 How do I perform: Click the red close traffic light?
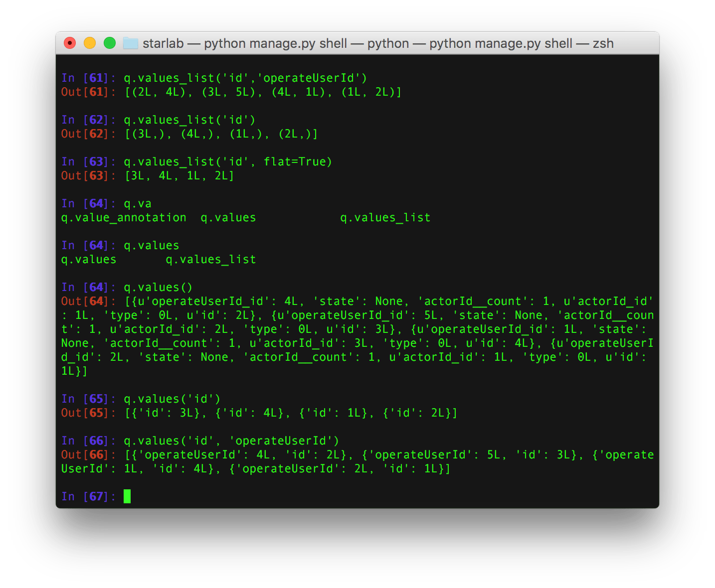click(x=70, y=43)
